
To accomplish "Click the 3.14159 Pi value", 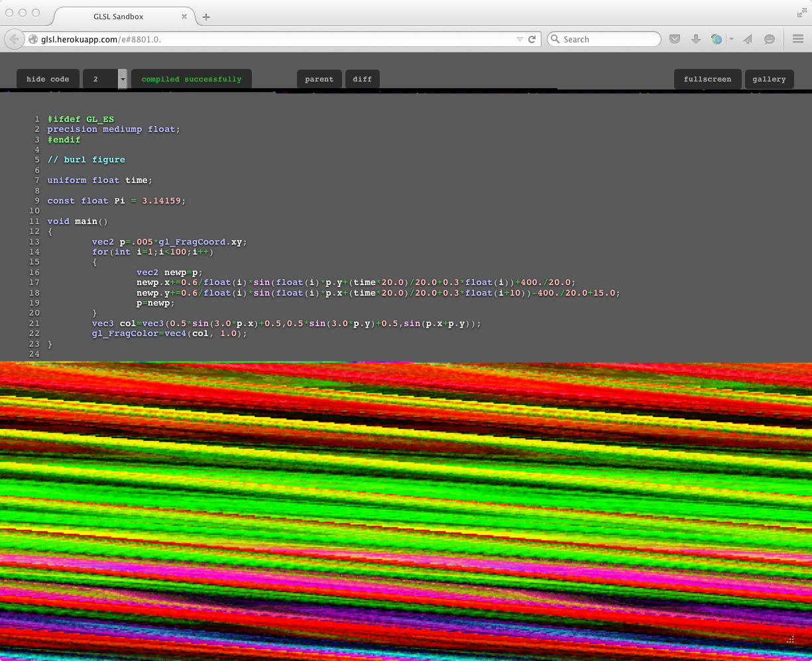I will [x=162, y=200].
